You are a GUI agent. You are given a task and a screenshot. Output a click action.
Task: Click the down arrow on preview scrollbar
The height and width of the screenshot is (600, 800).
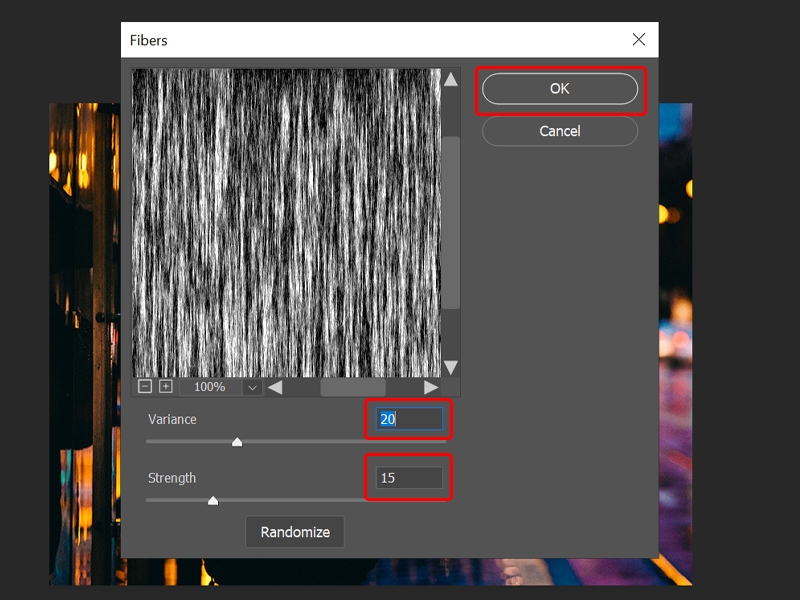[x=452, y=368]
